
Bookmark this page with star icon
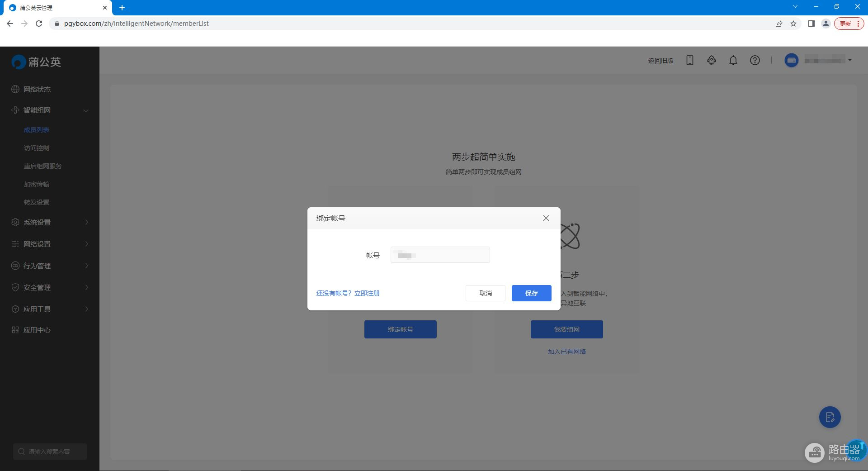[793, 24]
